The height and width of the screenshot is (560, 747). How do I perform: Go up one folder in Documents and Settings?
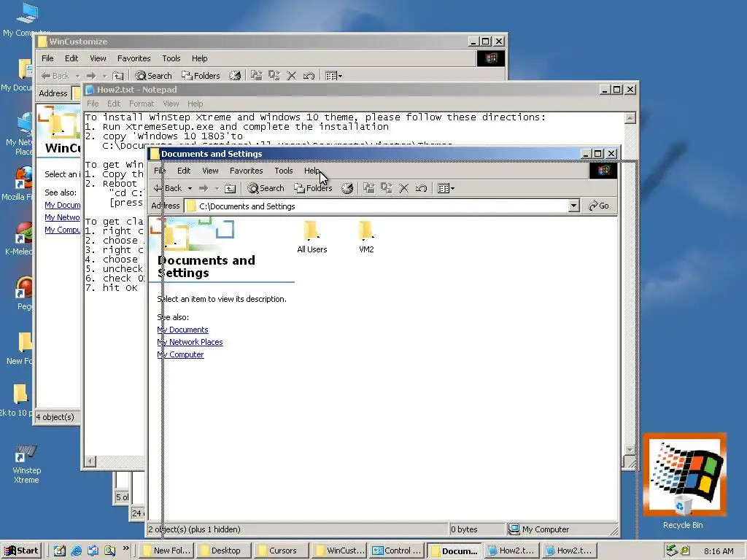230,189
